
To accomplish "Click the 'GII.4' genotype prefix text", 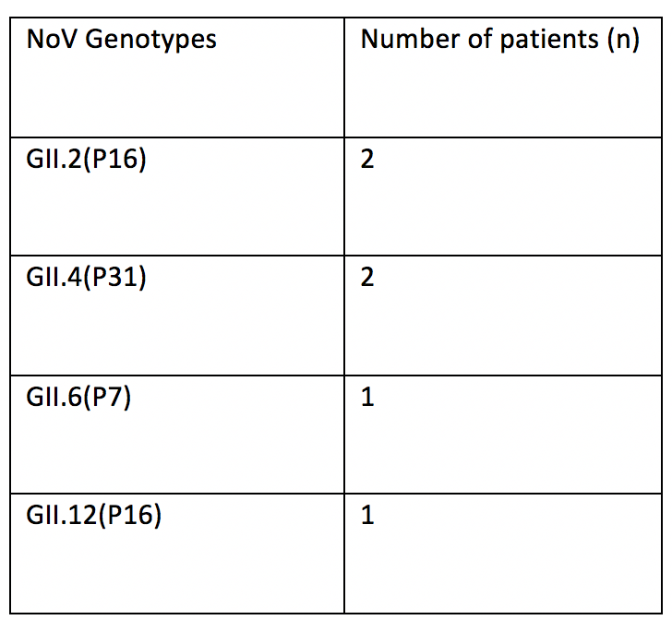I will [52, 278].
